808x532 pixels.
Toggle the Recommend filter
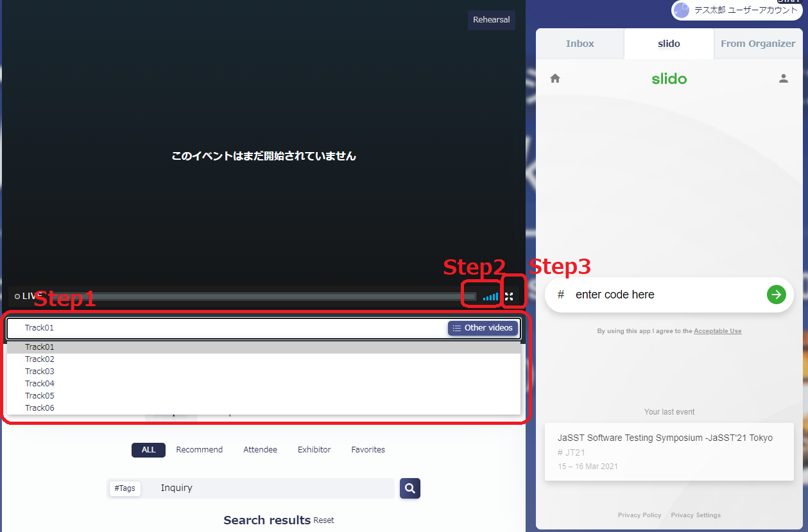point(199,450)
